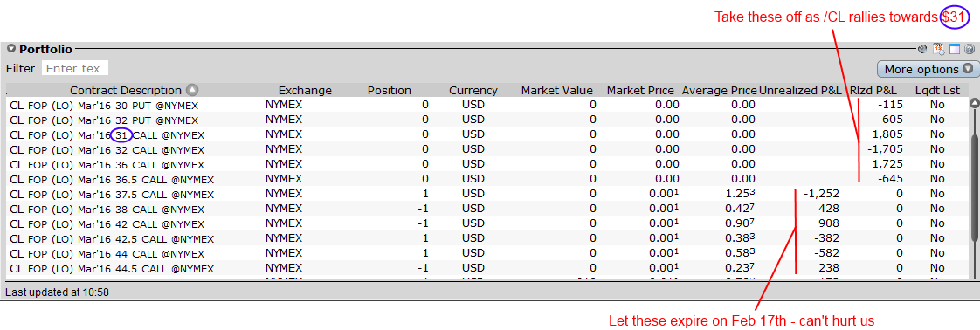Select the Mar'16 36.5 CALL contract description
The width and height of the screenshot is (980, 330).
pos(112,179)
